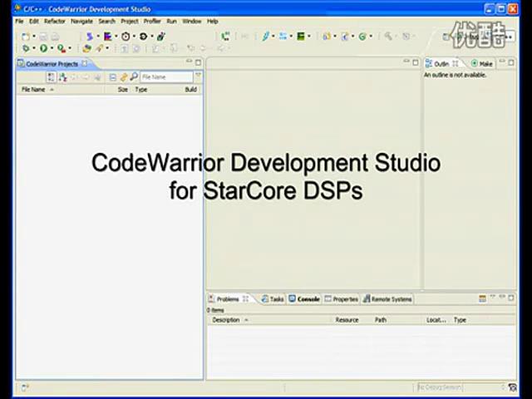
Task: Switch to the Make tab
Action: click(482, 64)
